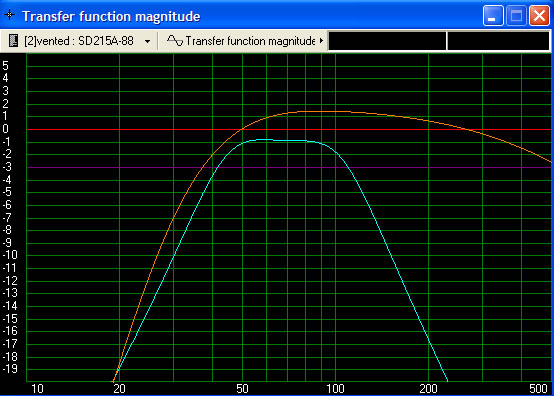Click the second black readout field

(498, 41)
